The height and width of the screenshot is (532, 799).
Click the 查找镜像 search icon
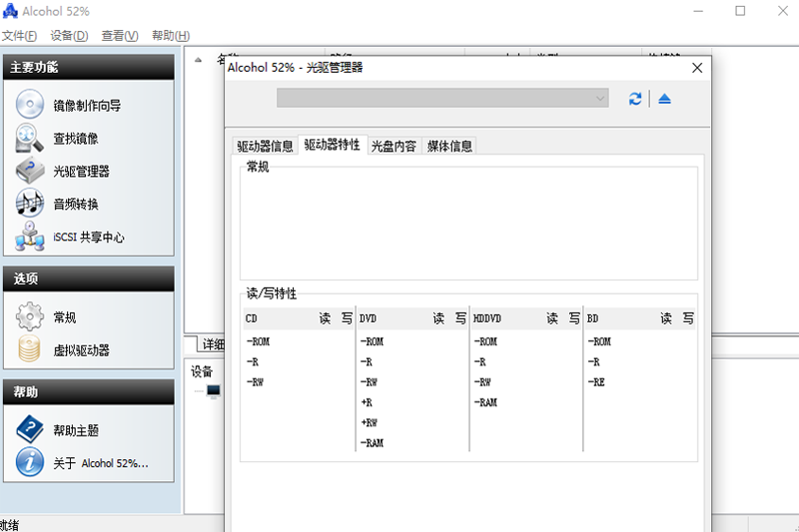30,139
